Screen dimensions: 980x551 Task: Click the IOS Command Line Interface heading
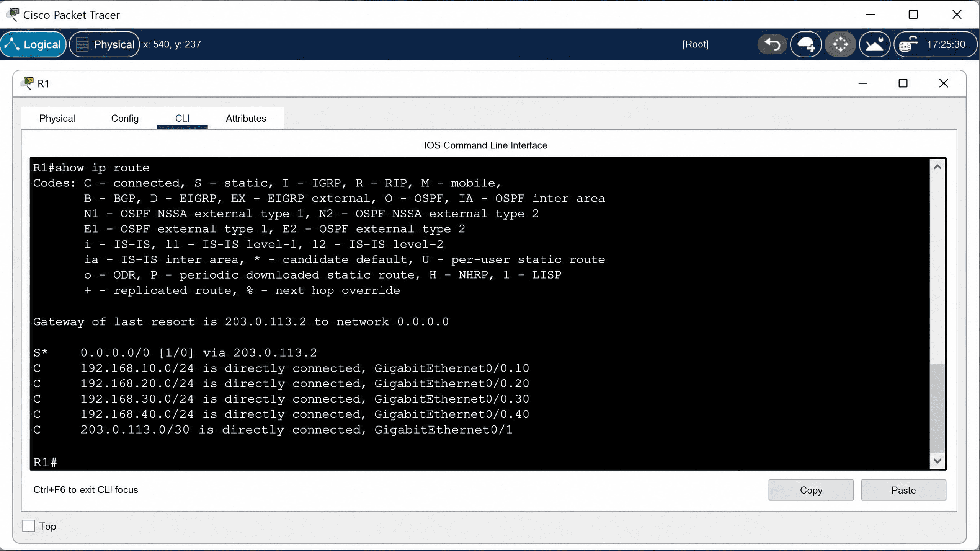coord(485,145)
